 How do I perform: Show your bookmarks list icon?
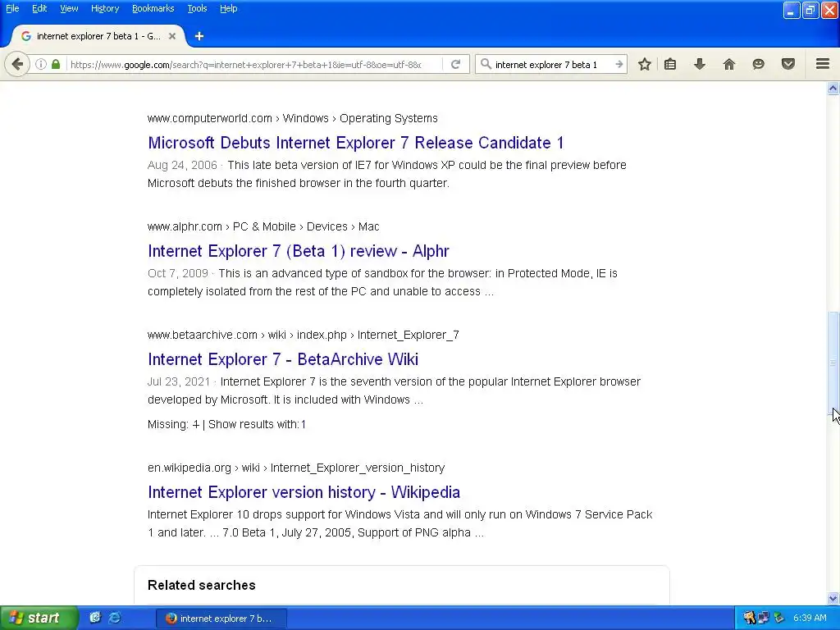coord(670,64)
